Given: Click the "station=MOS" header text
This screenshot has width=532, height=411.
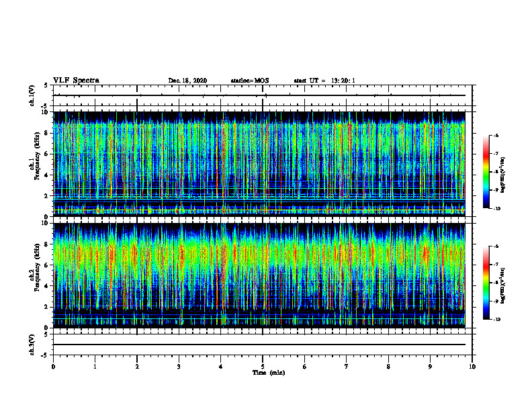Looking at the screenshot, I should [x=250, y=81].
